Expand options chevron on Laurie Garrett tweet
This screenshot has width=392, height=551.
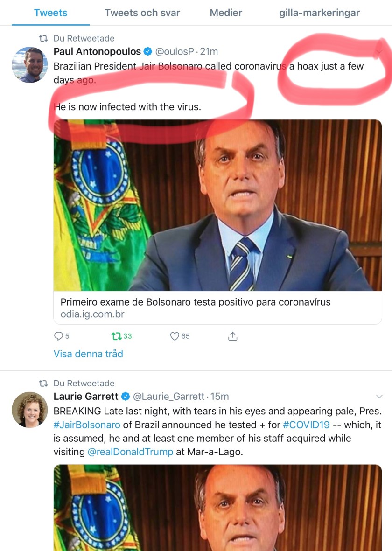click(379, 397)
